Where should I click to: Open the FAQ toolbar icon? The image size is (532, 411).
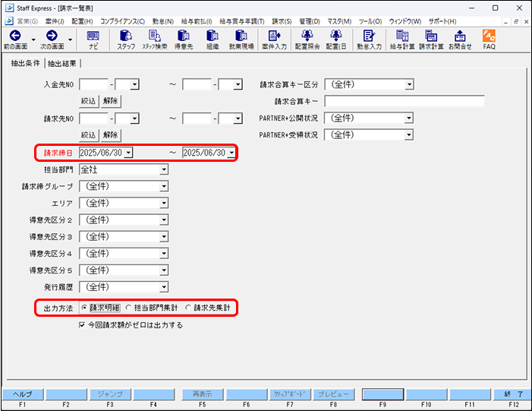click(x=490, y=40)
